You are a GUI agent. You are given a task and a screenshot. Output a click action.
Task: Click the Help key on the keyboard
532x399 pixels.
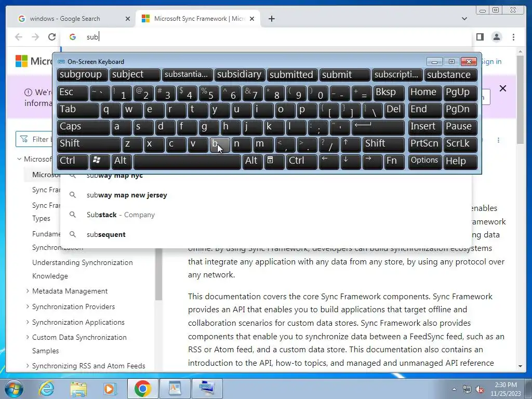tap(460, 162)
